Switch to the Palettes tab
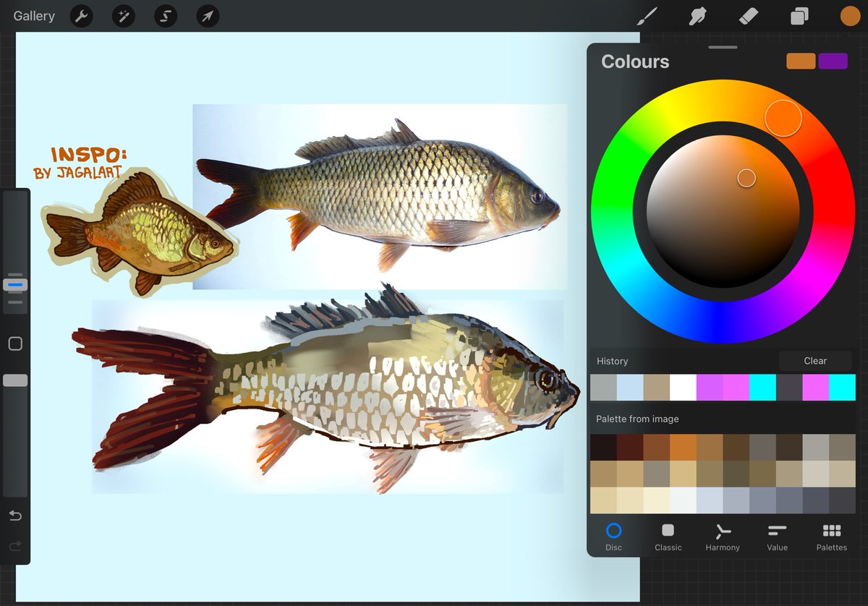Viewport: 868px width, 606px height. pyautogui.click(x=832, y=537)
